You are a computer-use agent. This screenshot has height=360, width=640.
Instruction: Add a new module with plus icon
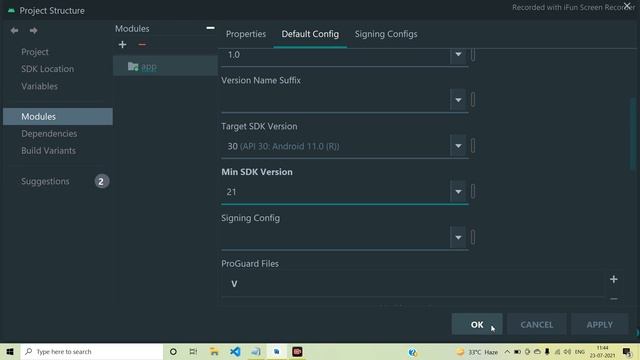[x=122, y=44]
